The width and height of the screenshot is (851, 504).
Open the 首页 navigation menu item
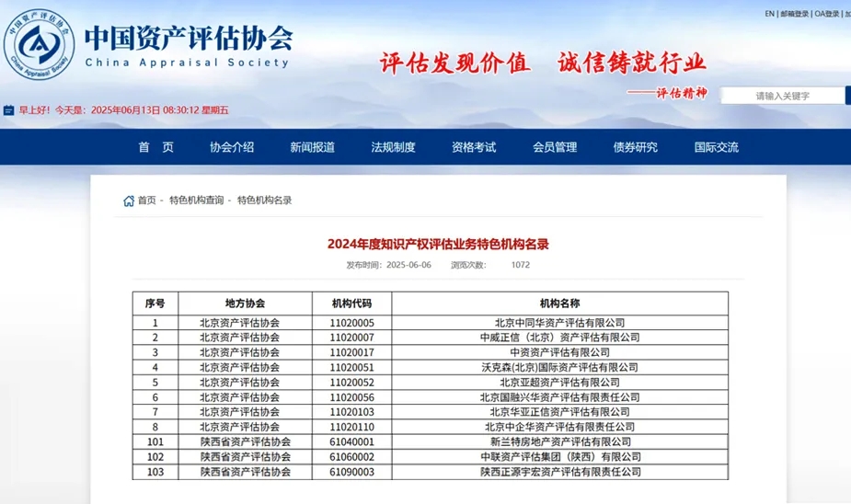click(155, 147)
